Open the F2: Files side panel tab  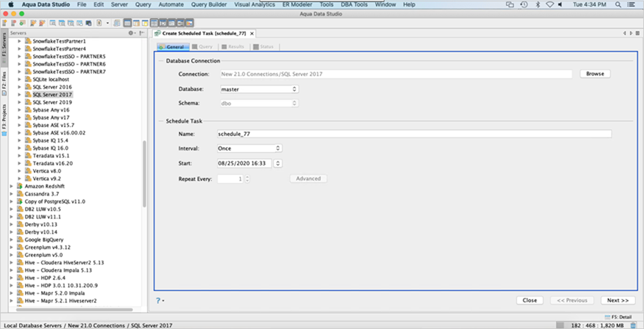coord(4,84)
